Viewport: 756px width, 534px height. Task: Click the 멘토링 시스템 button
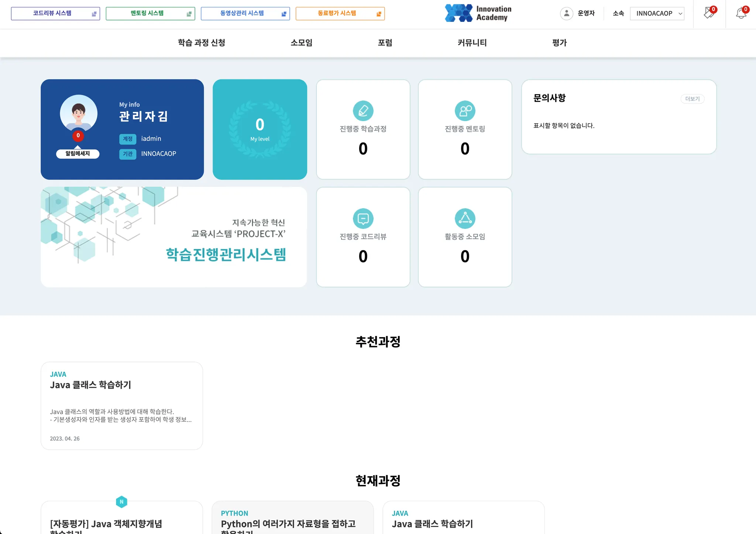click(x=150, y=14)
